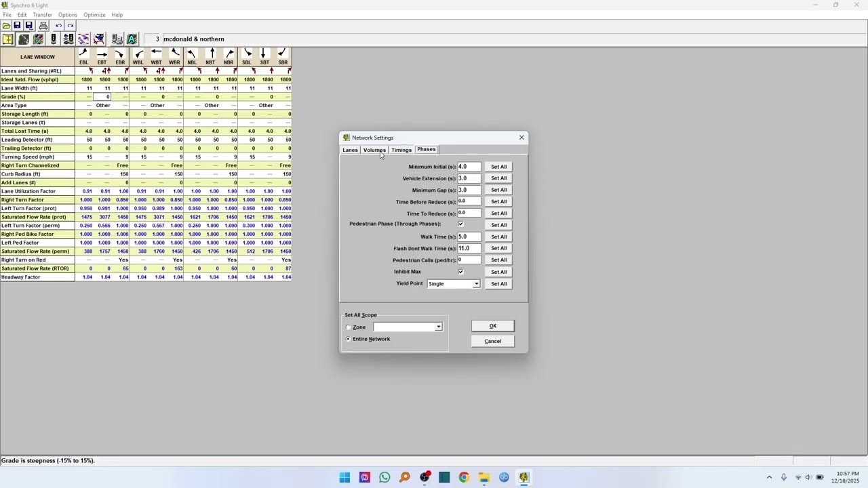Select the WBT westbound through arrow
Screen dimensions: 868x488
coord(156,54)
